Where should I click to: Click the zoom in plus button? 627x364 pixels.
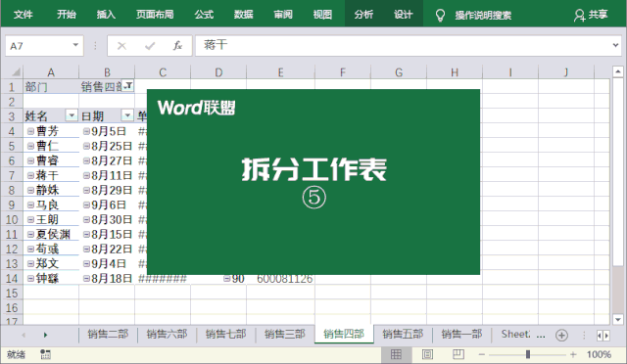coord(573,354)
